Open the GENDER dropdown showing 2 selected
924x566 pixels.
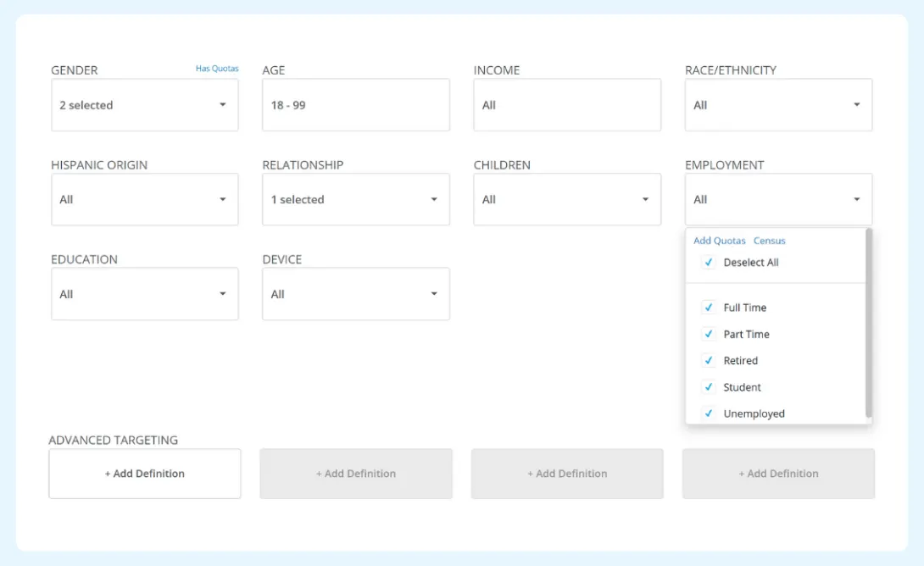tap(144, 104)
